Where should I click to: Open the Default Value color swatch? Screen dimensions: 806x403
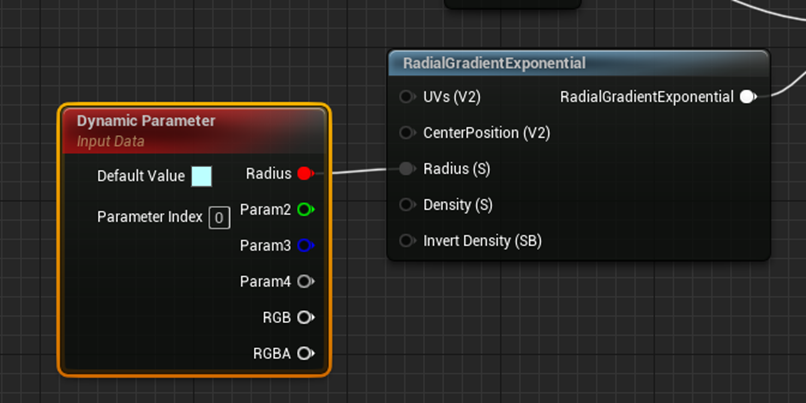click(202, 176)
